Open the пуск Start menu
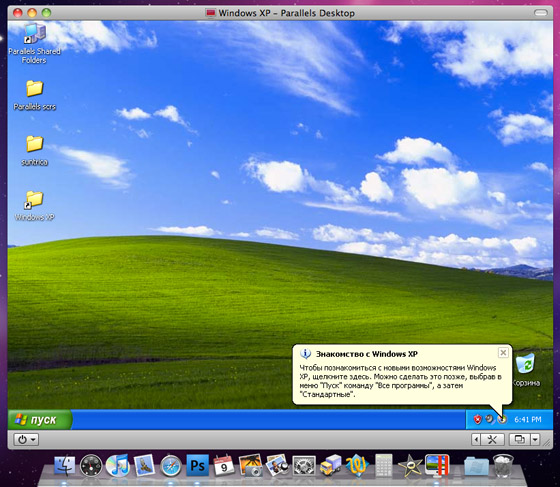The height and width of the screenshot is (487, 560). (x=40, y=420)
